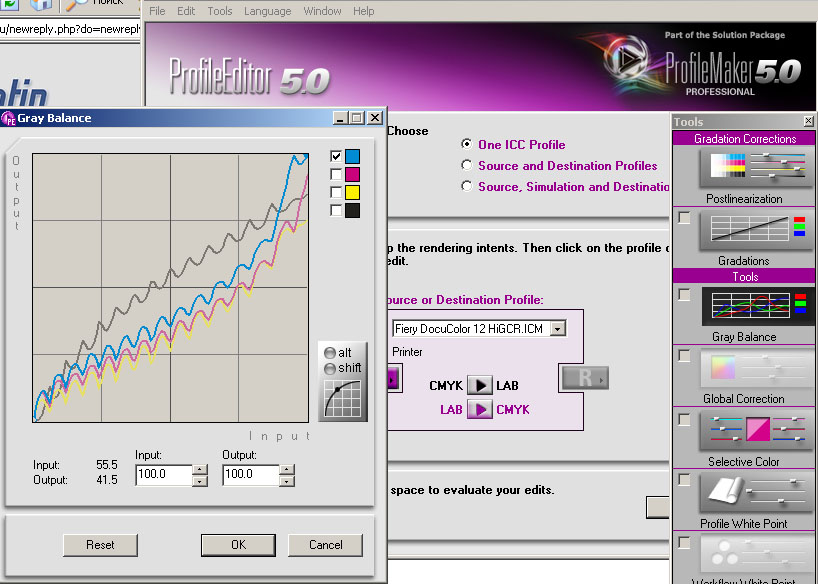Tick the Global Correction tool checkbox

(684, 355)
